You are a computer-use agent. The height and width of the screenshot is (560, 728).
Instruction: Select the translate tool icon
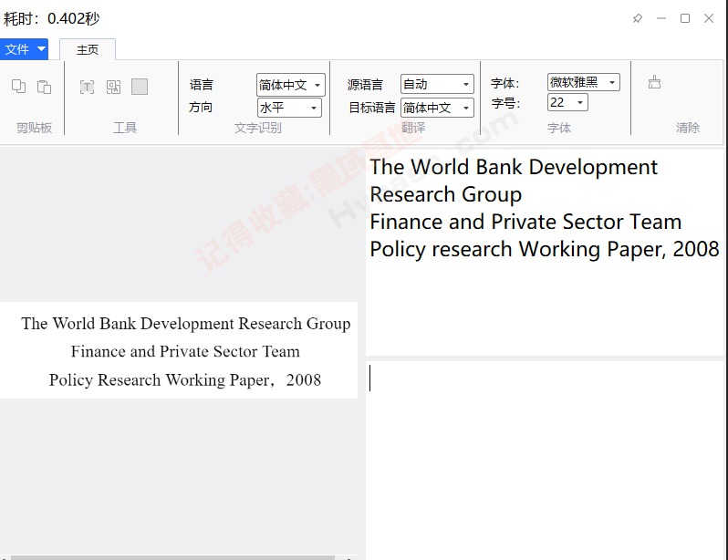tap(113, 87)
